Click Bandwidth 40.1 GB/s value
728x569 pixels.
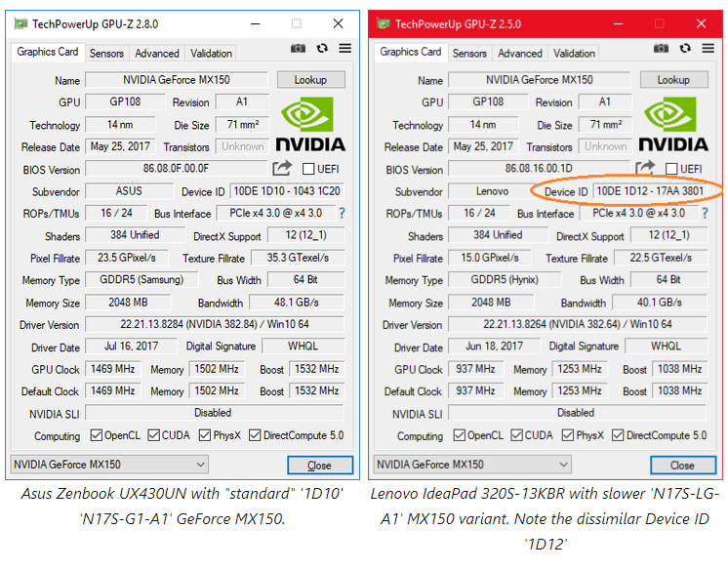click(660, 303)
